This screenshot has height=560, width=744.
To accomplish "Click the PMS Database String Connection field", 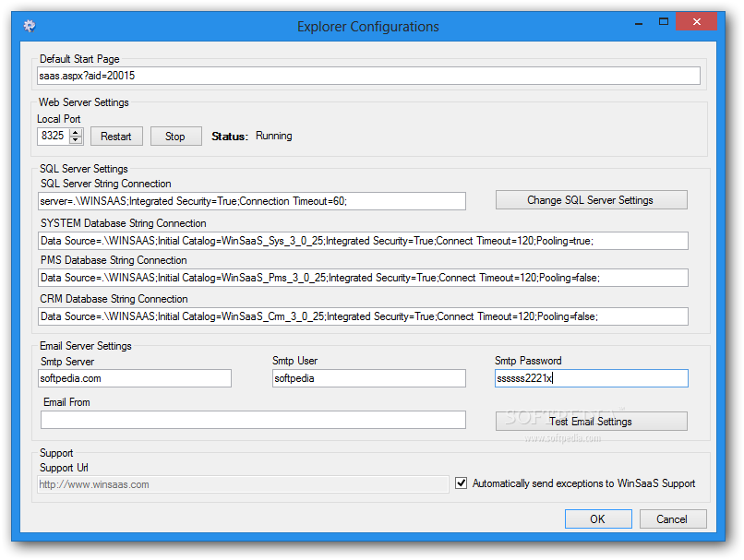I will 363,278.
